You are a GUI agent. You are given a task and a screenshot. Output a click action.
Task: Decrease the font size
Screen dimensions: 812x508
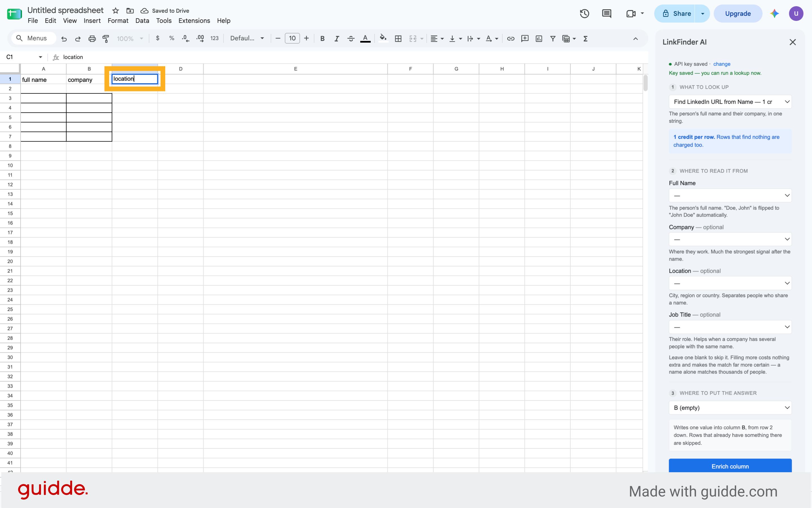[278, 38]
